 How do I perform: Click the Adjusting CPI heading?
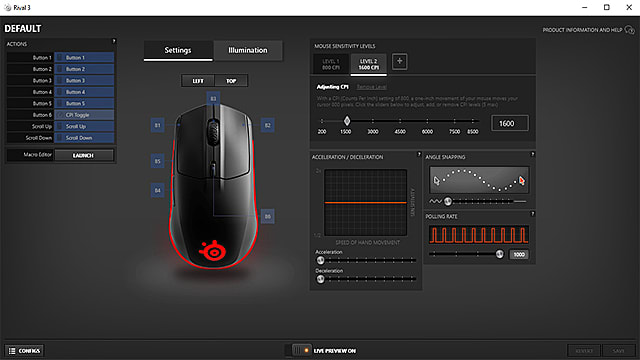pos(332,87)
